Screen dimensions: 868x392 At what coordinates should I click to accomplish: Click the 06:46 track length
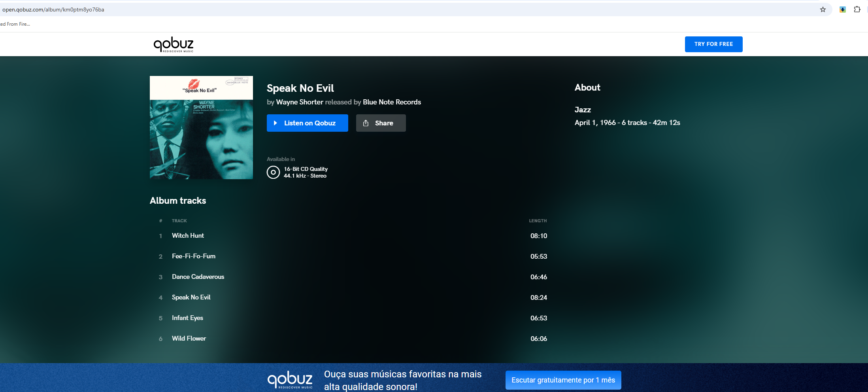coord(539,277)
